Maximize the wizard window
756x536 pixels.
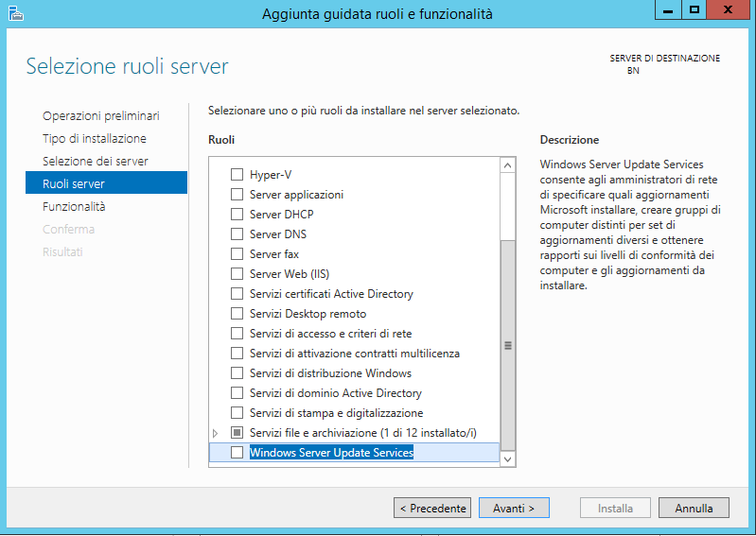[694, 10]
